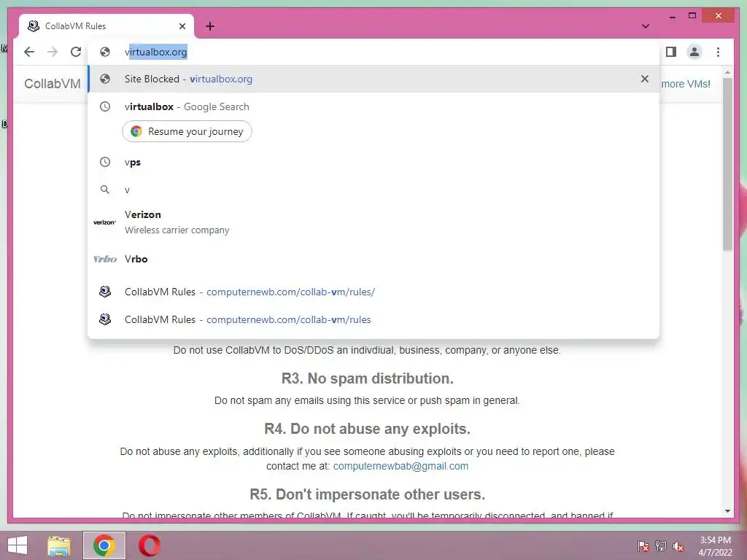Viewport: 747px width, 560px height.
Task: Launch Opera from the taskbar
Action: [x=149, y=545]
